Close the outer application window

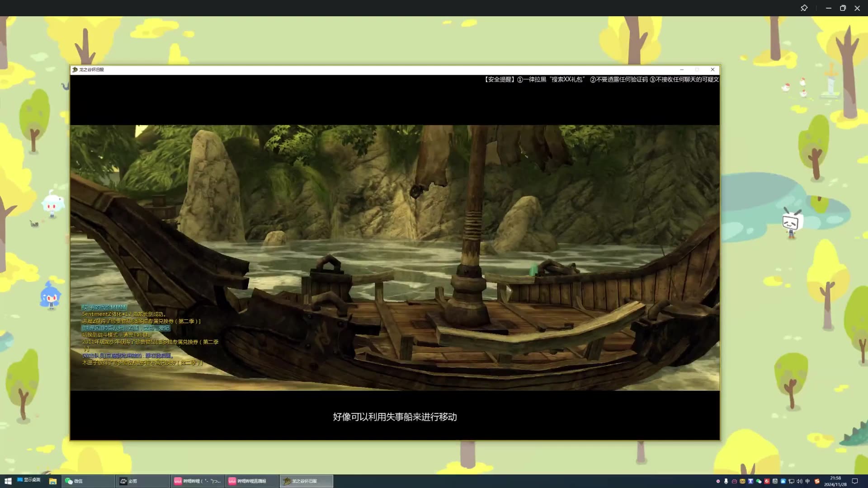(857, 8)
